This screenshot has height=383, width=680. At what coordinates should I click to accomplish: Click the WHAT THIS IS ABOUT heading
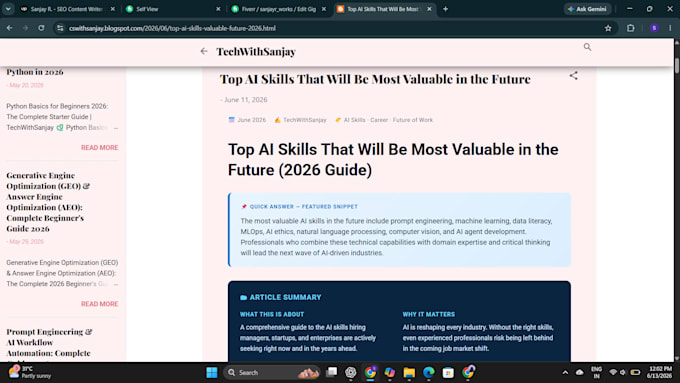coord(272,314)
